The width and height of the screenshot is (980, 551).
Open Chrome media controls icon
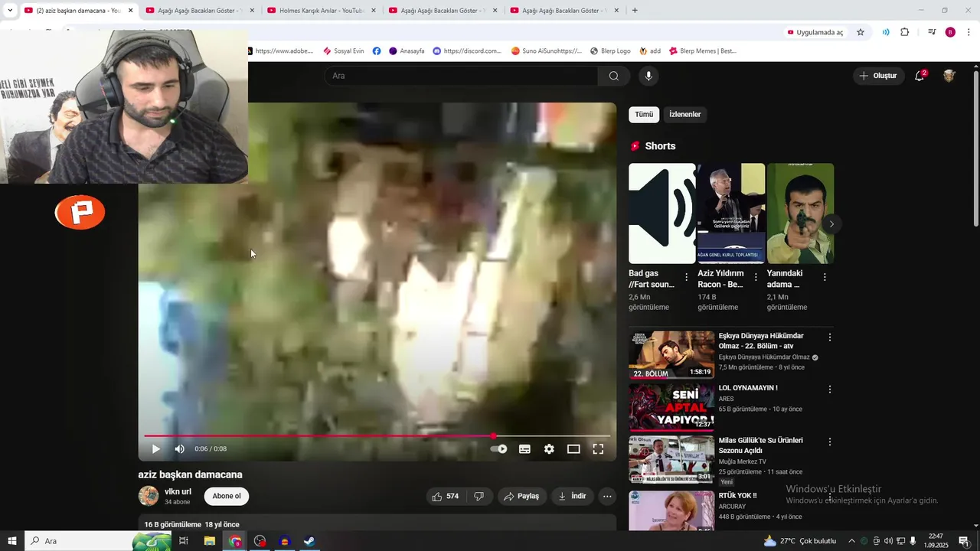click(x=932, y=32)
